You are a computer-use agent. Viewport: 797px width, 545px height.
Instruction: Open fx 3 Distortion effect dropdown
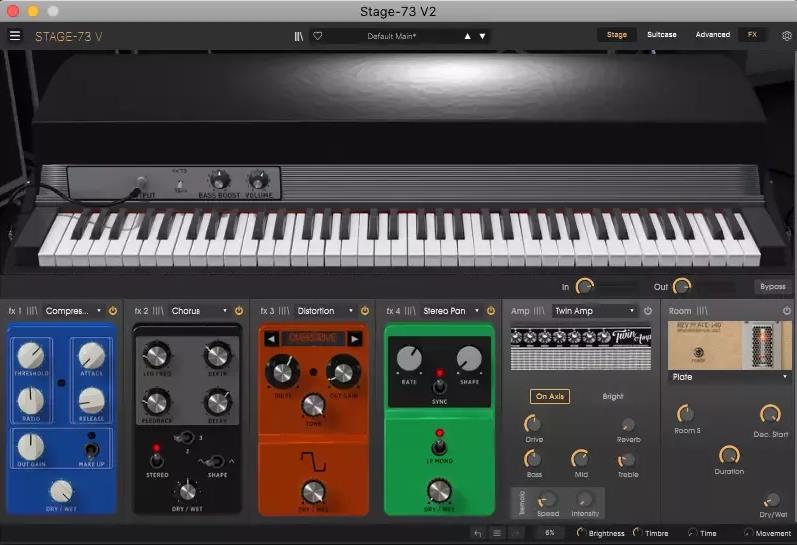click(x=325, y=311)
